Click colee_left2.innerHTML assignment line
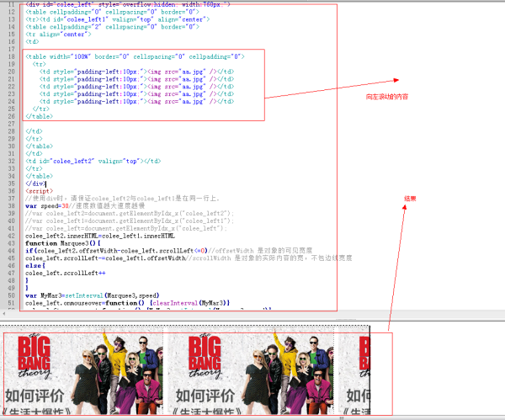This screenshot has width=505, height=420. coord(100,236)
